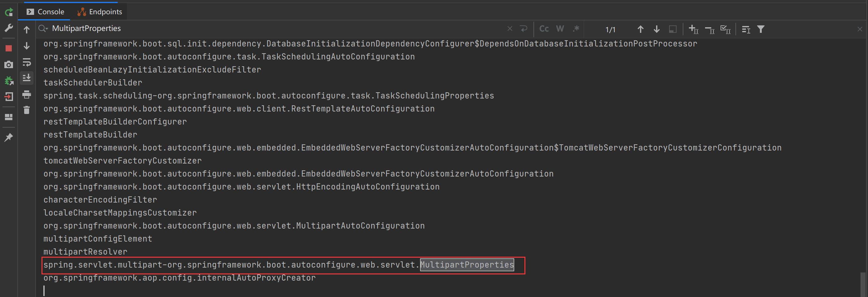
Task: Click the Exit application icon
Action: (9, 97)
